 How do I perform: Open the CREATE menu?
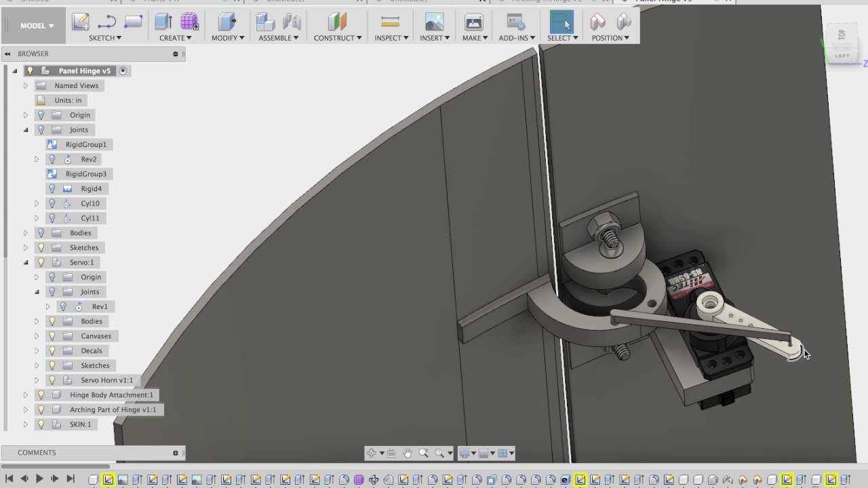point(176,38)
